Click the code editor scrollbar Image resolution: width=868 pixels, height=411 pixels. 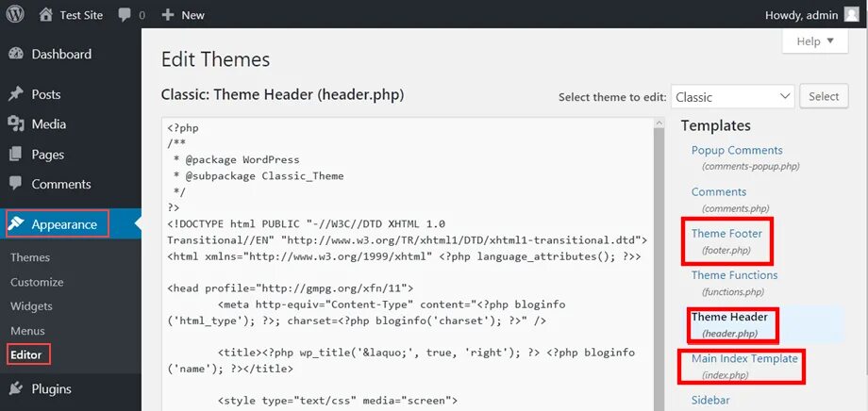tap(659, 264)
